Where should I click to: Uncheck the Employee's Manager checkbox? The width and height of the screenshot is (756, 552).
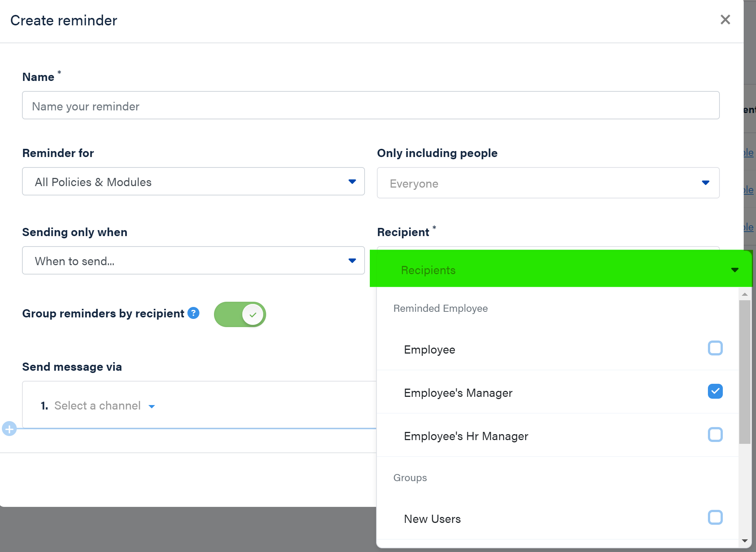pyautogui.click(x=715, y=392)
